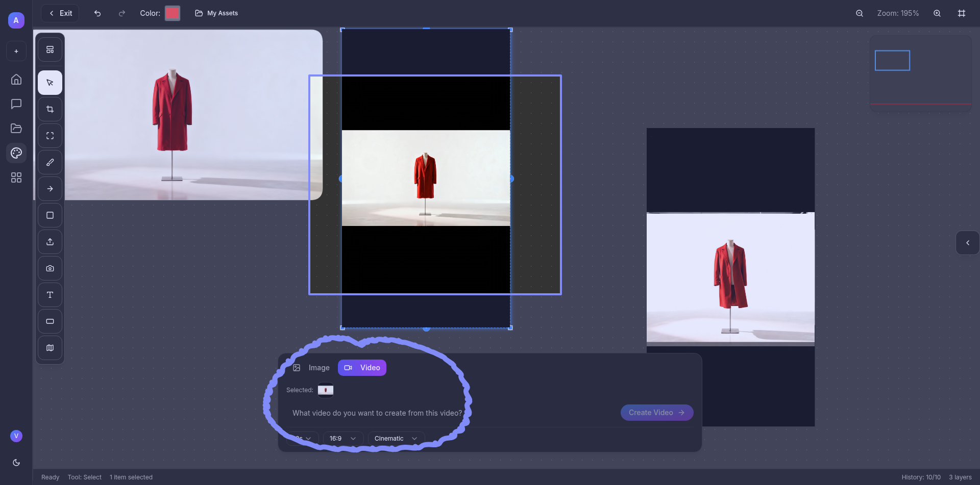Viewport: 980px width, 485px height.
Task: Click the Upload tool icon
Action: click(x=50, y=242)
